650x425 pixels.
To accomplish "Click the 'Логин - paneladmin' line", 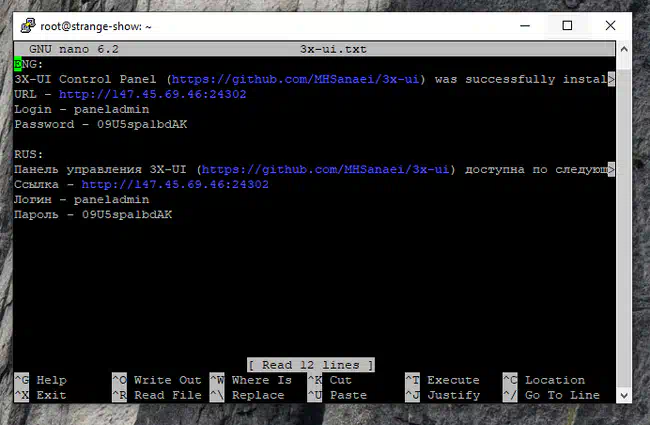I will (x=82, y=199).
